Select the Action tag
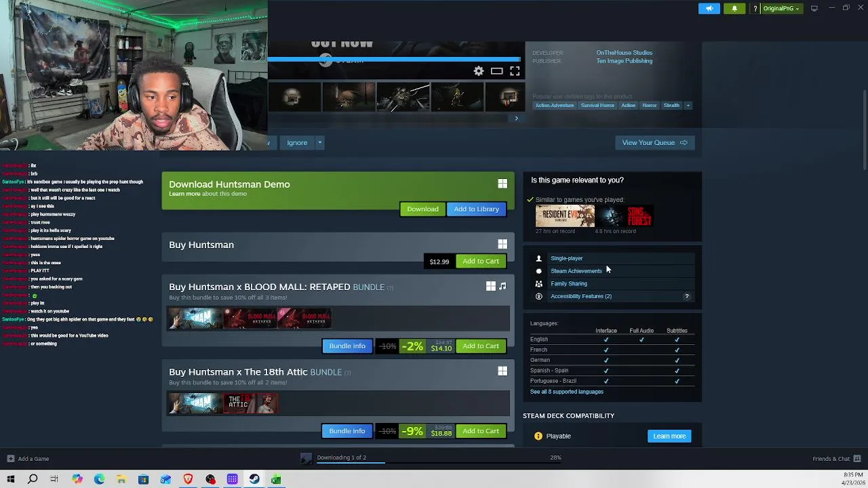 [x=629, y=106]
